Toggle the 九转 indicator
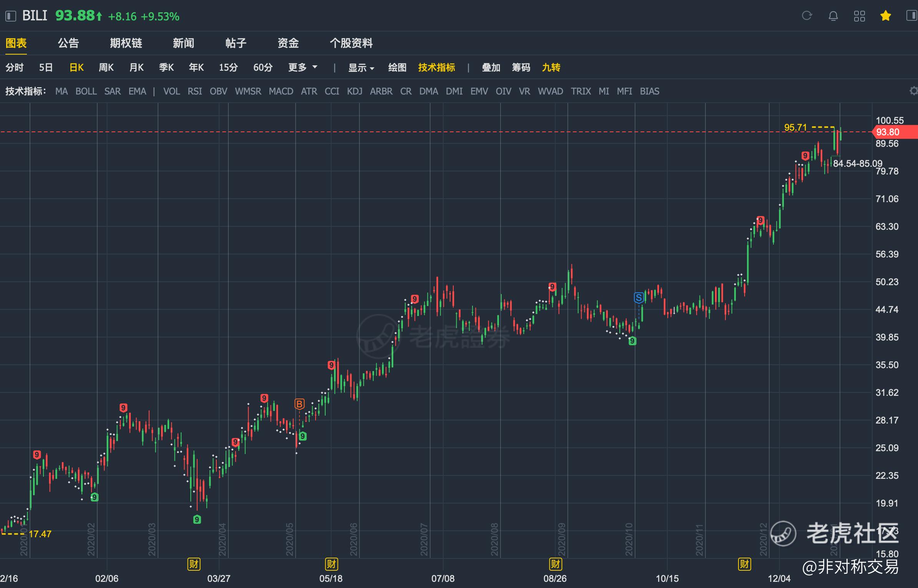The image size is (918, 588). (x=551, y=68)
